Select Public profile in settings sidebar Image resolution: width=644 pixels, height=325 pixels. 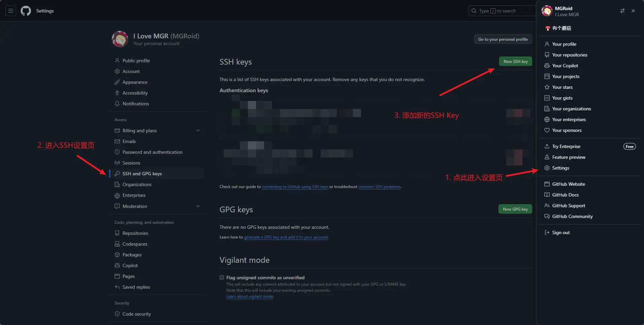158,61
